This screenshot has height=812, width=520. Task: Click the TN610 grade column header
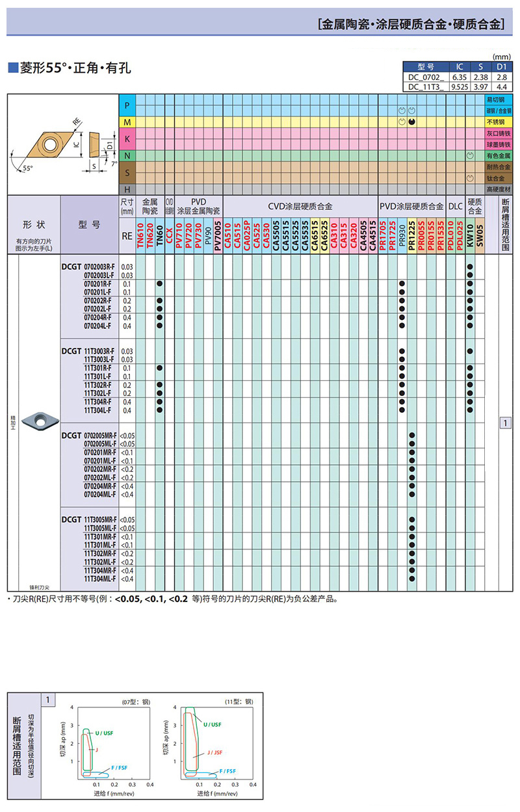[140, 235]
